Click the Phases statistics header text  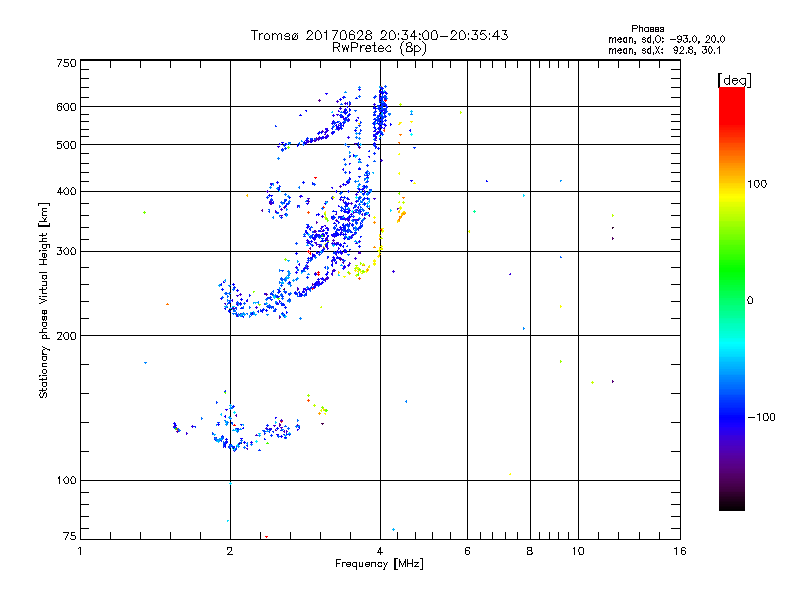(647, 29)
